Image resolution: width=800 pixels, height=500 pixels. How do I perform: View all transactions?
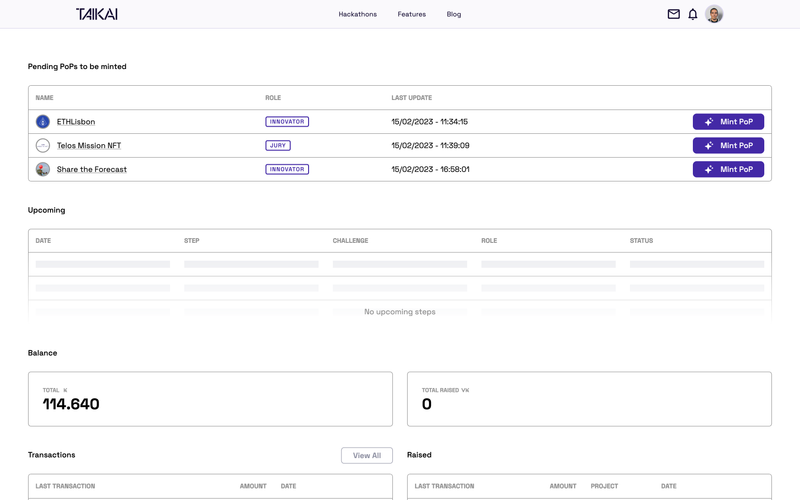366,455
